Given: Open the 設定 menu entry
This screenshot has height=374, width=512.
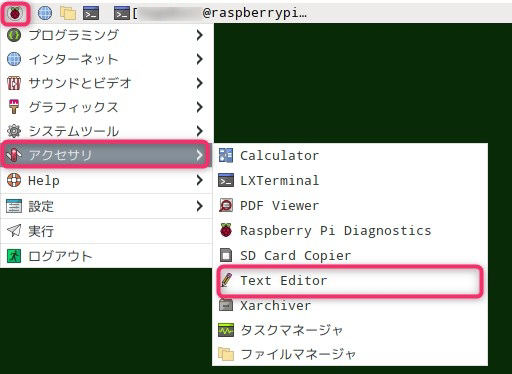Looking at the screenshot, I should click(x=106, y=206).
